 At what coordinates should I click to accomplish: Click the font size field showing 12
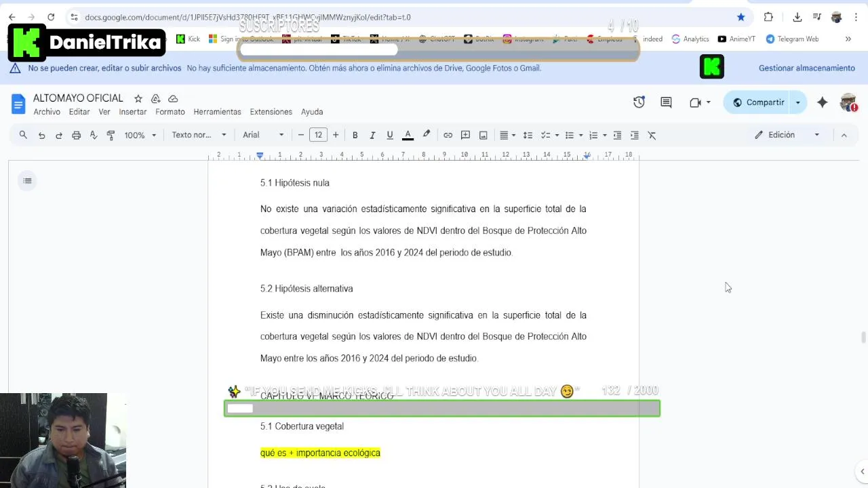(318, 135)
